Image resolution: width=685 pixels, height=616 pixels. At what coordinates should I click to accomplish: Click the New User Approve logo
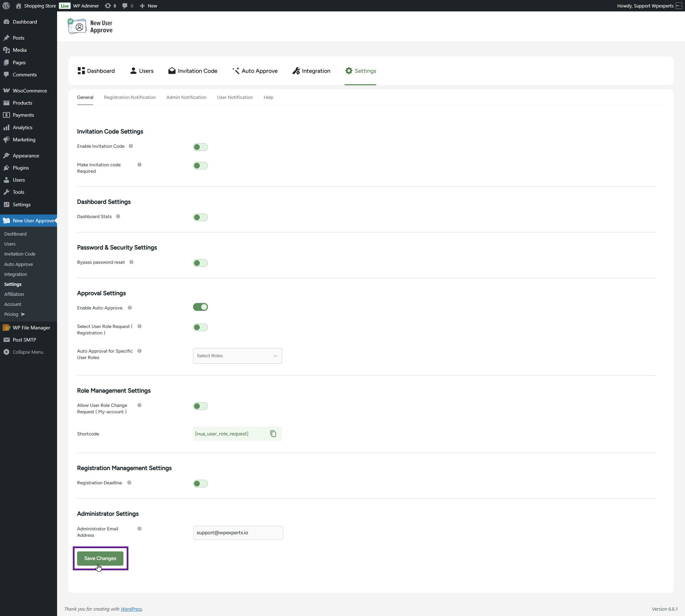coord(90,26)
